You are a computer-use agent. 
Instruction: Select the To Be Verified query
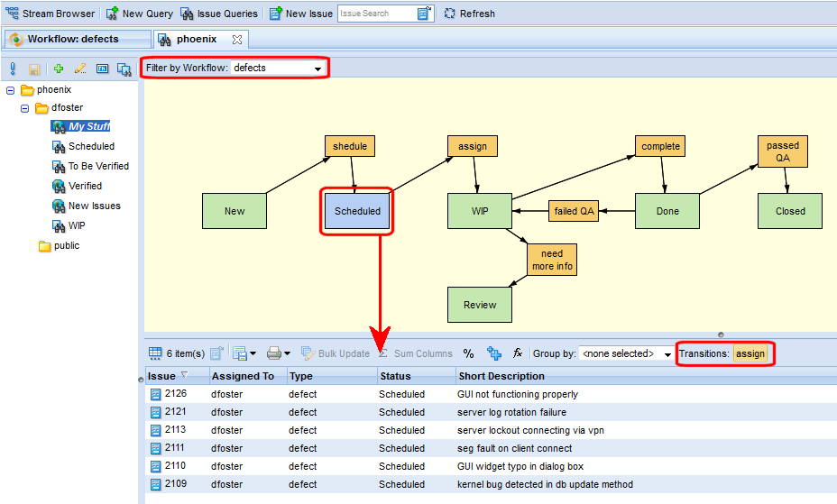point(98,166)
